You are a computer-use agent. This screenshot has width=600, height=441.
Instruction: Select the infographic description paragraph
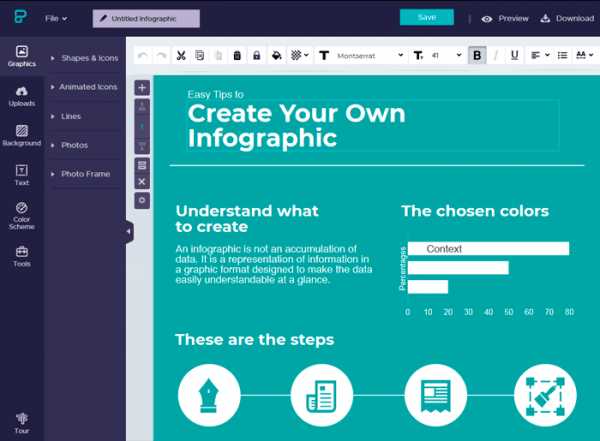[274, 265]
